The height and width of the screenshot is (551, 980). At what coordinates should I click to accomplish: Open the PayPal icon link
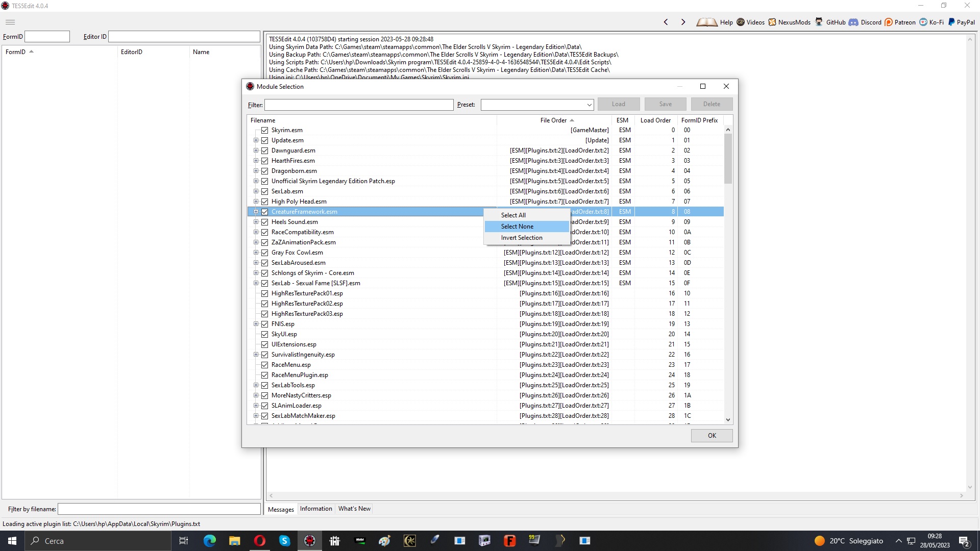click(951, 22)
